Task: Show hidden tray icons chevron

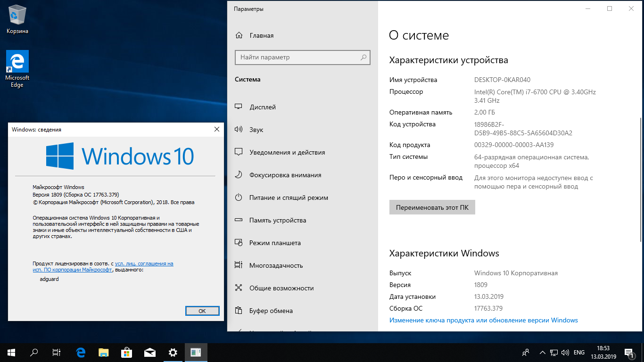Action: click(543, 353)
